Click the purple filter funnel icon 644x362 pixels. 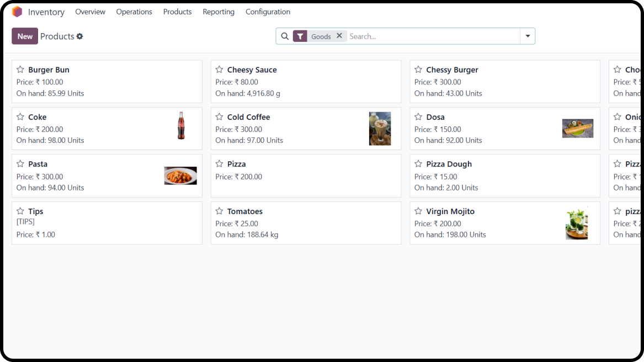pos(300,35)
